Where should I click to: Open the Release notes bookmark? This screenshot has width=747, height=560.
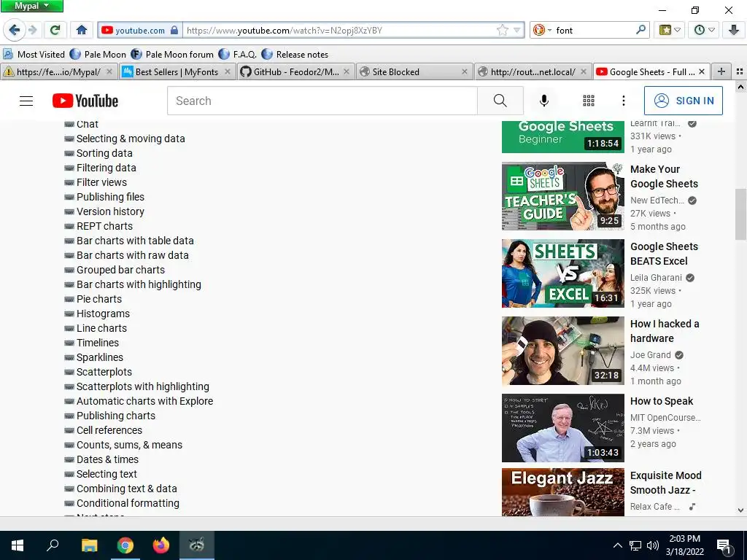pyautogui.click(x=295, y=54)
